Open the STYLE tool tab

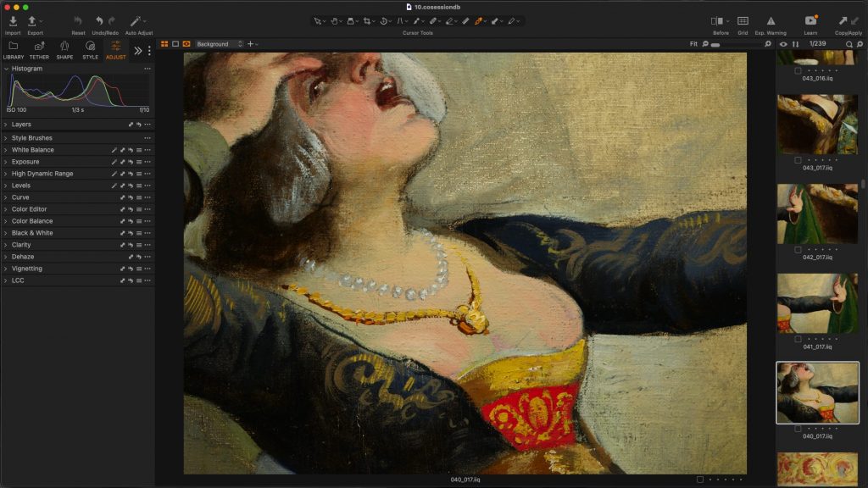pyautogui.click(x=90, y=50)
